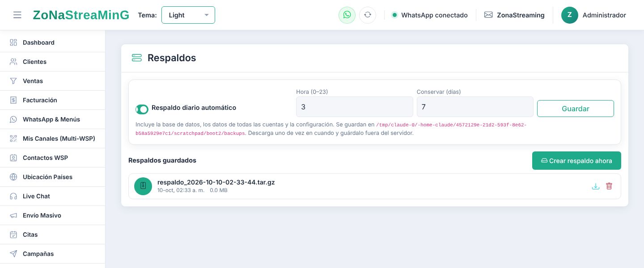
Task: Click the ZoNaStreaMinG logo link
Action: coord(81,15)
